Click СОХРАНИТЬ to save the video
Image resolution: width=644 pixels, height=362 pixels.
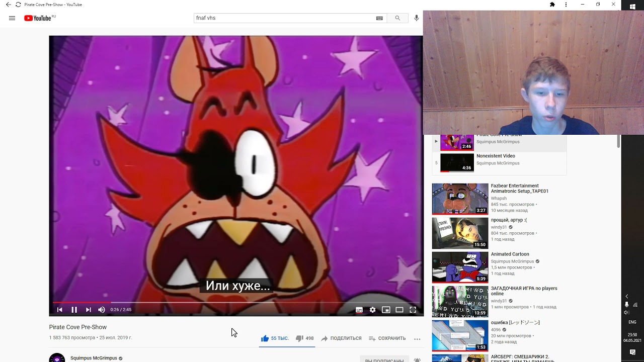coord(387,338)
